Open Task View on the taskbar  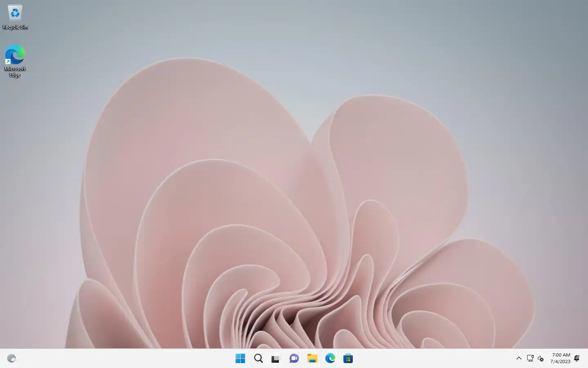pos(276,359)
